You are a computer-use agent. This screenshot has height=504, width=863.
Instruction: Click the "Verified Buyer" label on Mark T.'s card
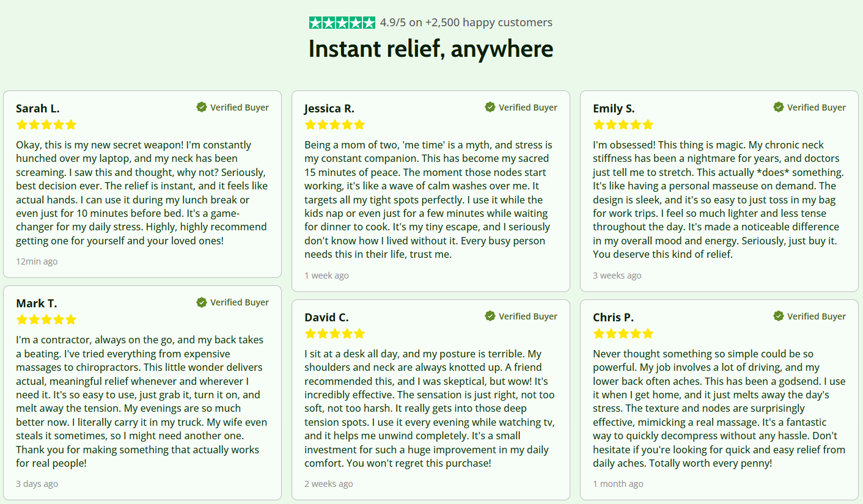click(240, 302)
